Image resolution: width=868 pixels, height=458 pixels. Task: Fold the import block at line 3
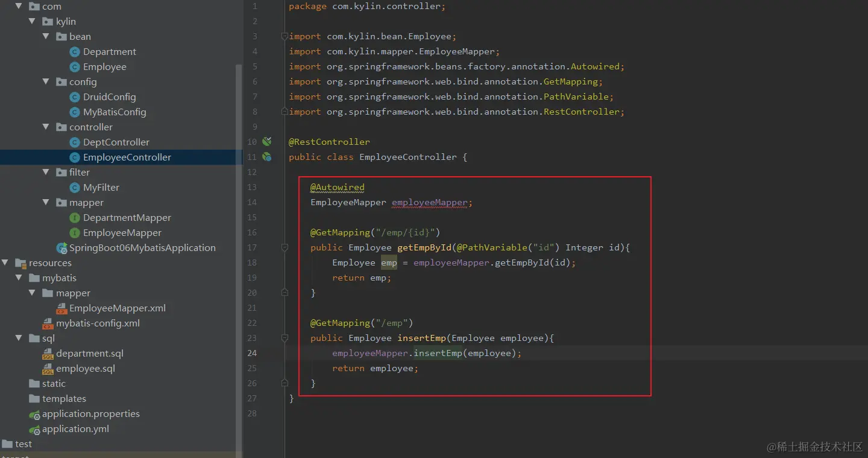[285, 36]
